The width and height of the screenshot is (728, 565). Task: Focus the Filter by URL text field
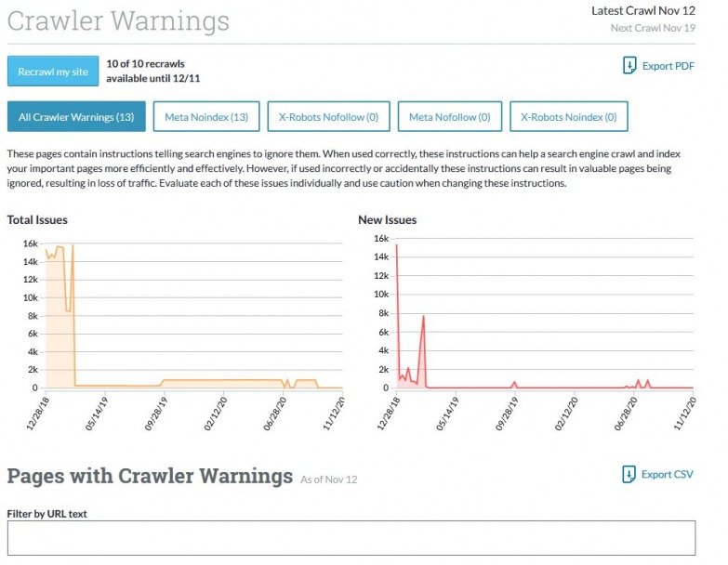351,538
